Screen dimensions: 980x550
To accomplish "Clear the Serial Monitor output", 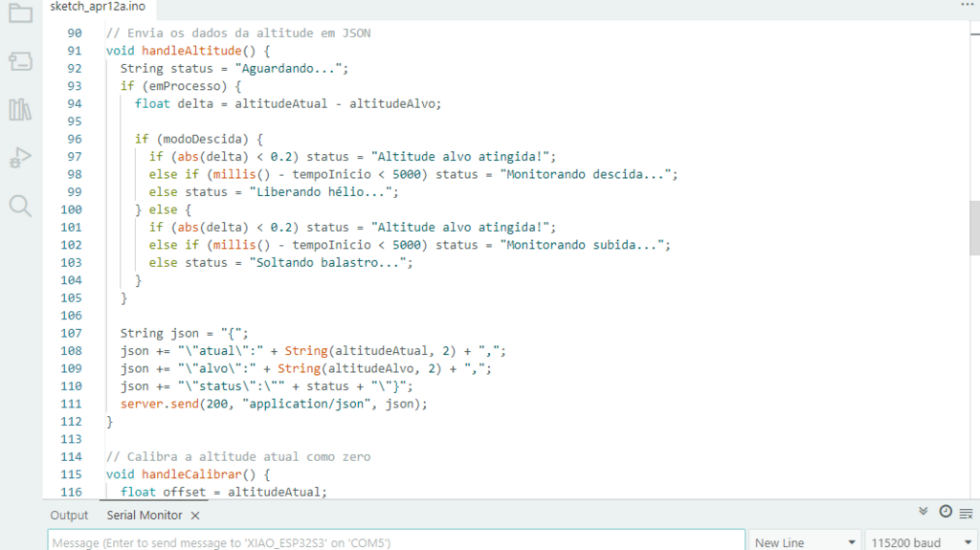I will click(x=968, y=512).
